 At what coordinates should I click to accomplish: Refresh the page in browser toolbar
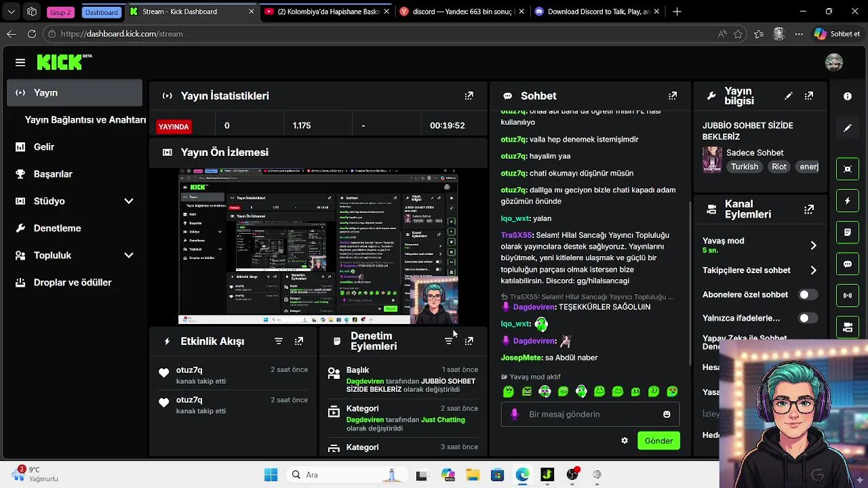pos(31,34)
